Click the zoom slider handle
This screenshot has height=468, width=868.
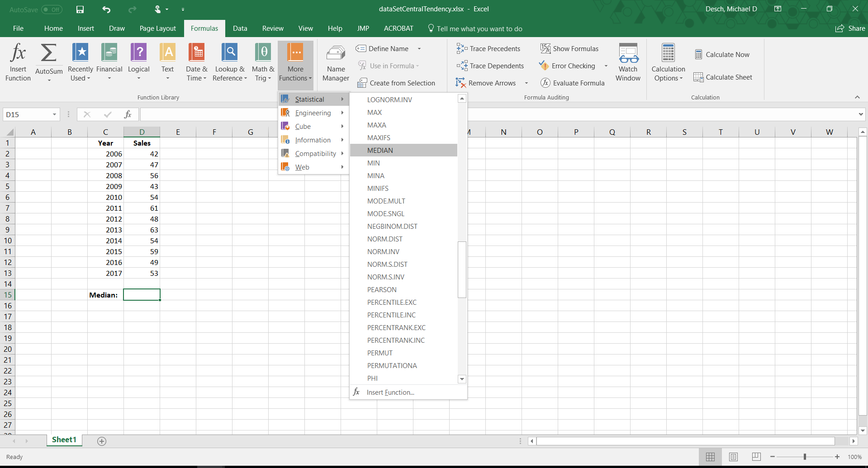click(x=805, y=457)
